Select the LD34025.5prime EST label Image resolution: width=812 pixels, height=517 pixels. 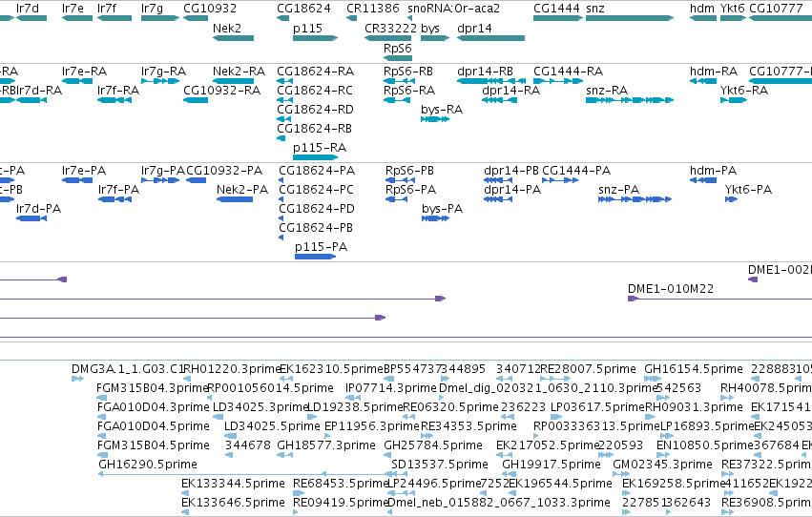(272, 426)
